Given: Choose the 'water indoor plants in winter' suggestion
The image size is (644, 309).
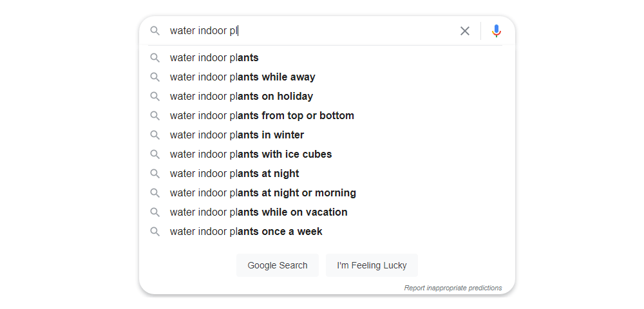Looking at the screenshot, I should pos(327,135).
